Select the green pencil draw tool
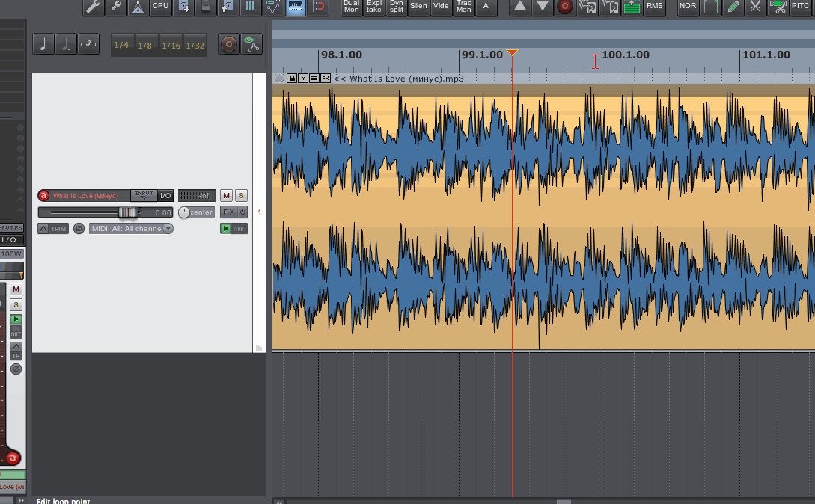This screenshot has width=815, height=504. tap(733, 7)
